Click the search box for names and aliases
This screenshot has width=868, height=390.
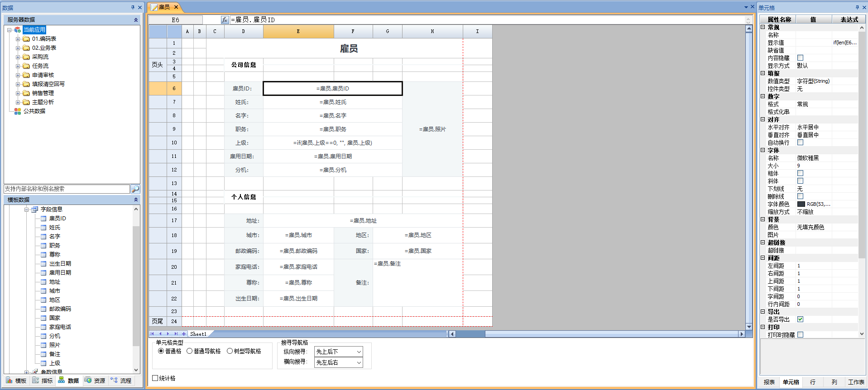(67, 189)
